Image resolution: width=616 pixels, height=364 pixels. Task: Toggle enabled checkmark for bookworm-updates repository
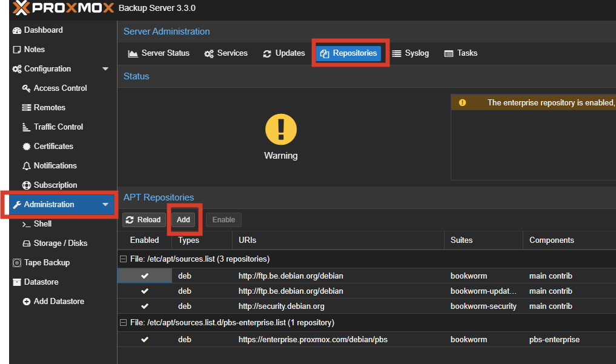[145, 291]
